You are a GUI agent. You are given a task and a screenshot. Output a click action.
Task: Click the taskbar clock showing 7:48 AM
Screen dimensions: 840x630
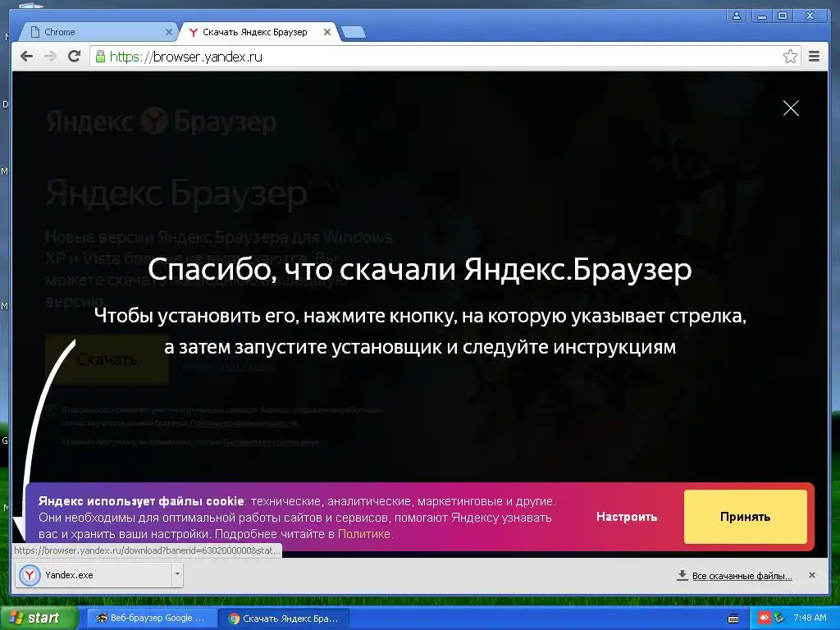click(810, 618)
